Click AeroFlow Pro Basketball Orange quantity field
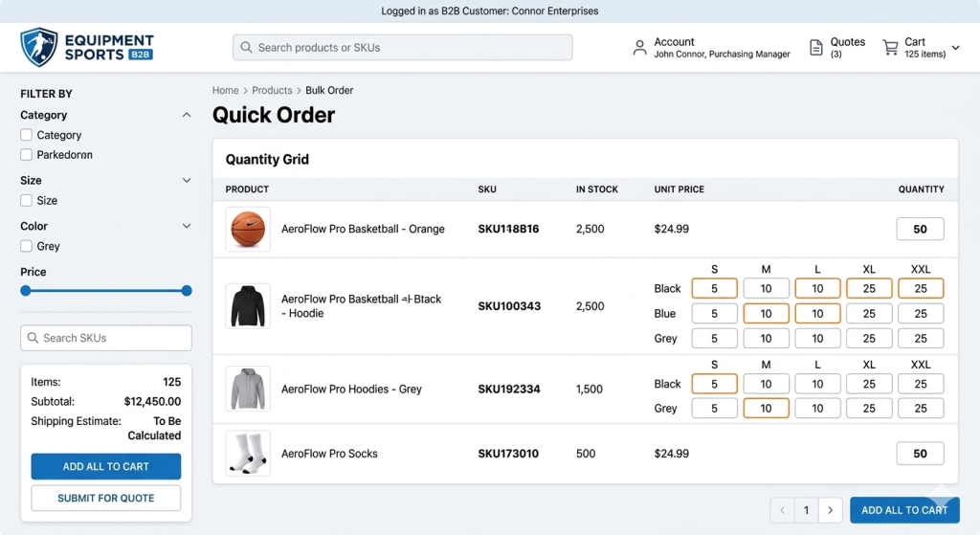Screen dimensions: 980x535 click(920, 229)
